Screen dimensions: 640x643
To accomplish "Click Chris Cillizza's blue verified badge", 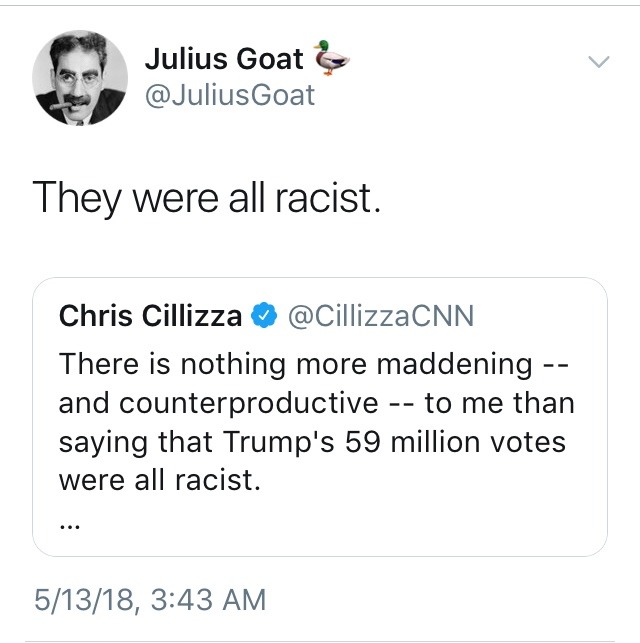I will pyautogui.click(x=264, y=317).
